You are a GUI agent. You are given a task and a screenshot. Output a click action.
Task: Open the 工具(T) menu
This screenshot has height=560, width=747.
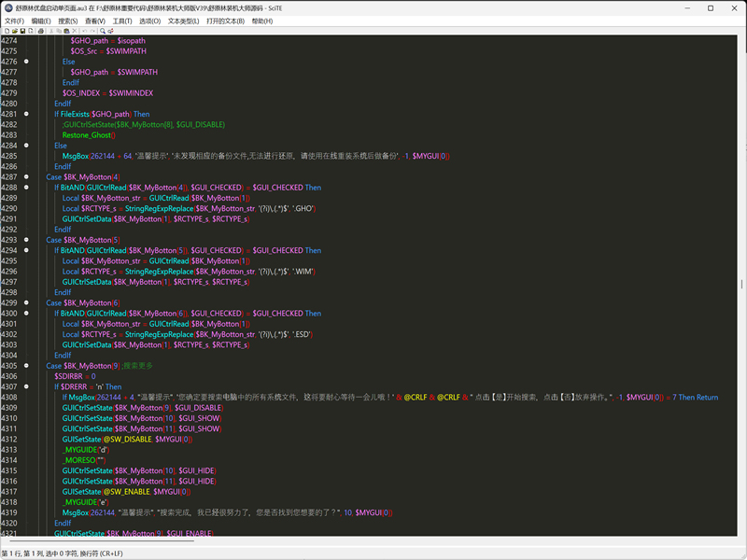coord(122,21)
